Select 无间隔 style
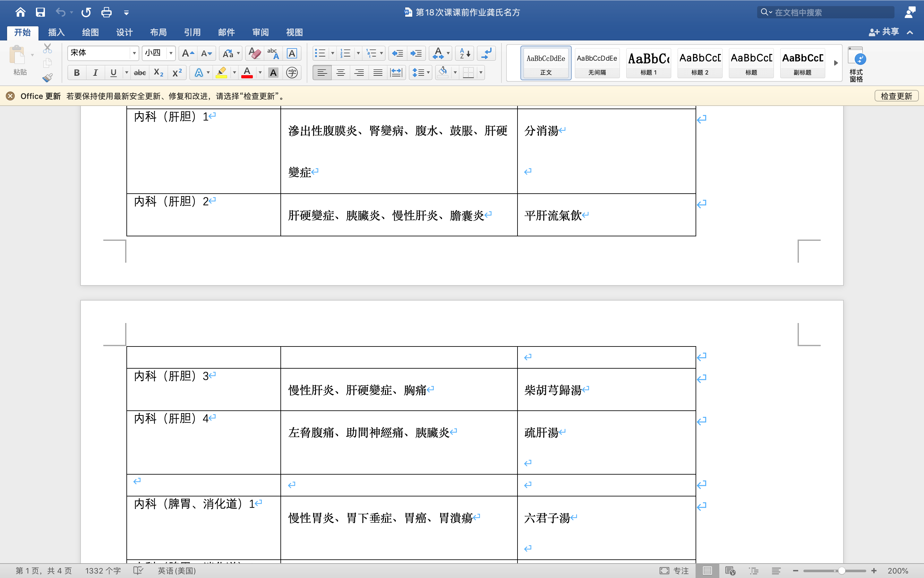This screenshot has height=578, width=924. click(x=597, y=63)
